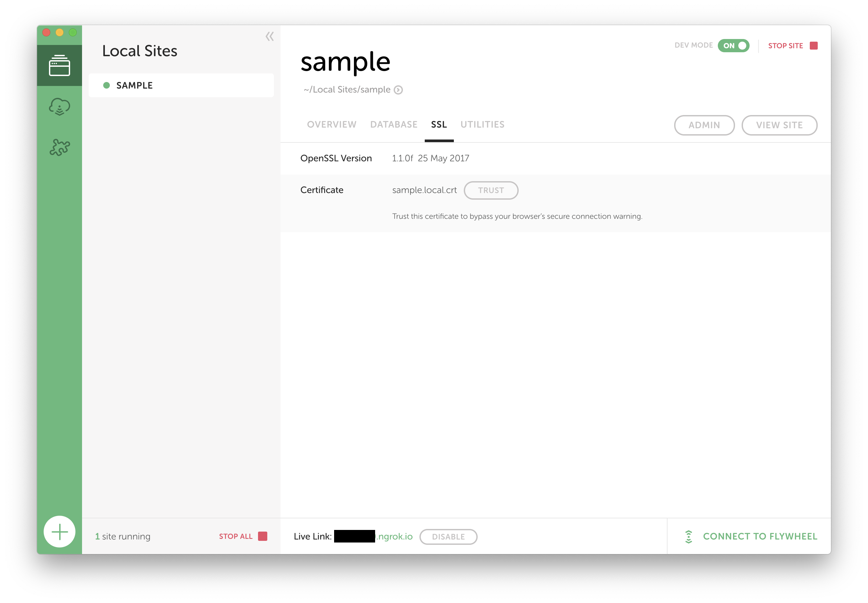
Task: Click the Certificate label
Action: (322, 190)
